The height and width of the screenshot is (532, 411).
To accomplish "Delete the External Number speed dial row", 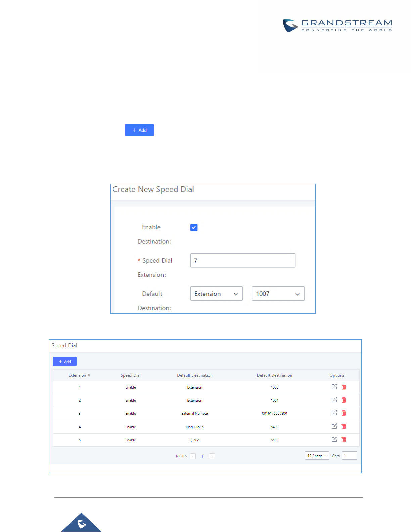I will tap(344, 413).
